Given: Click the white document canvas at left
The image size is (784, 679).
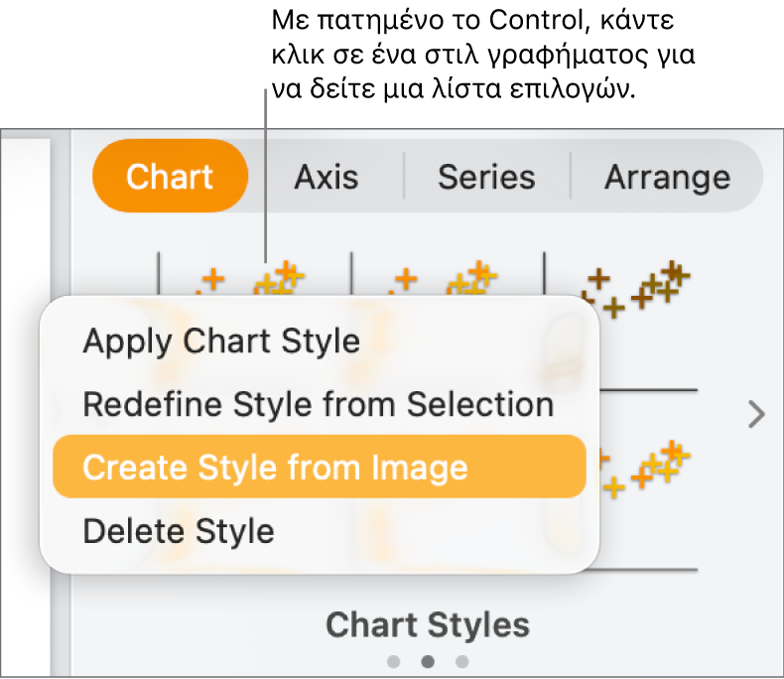Looking at the screenshot, I should [x=25, y=397].
